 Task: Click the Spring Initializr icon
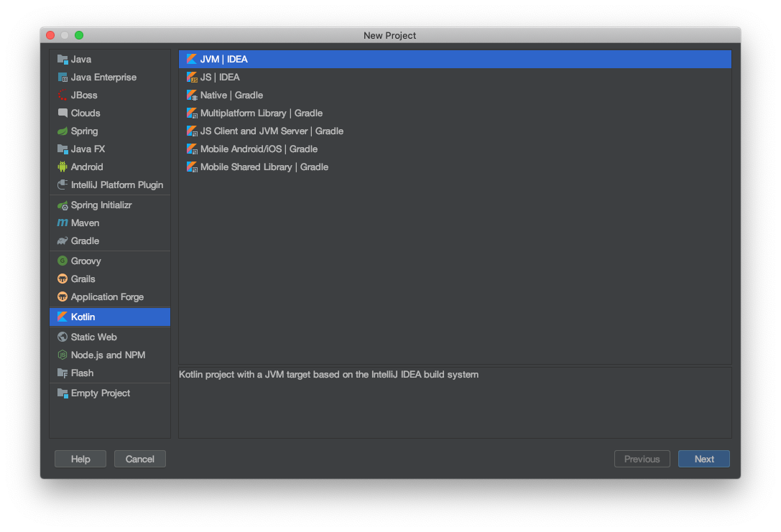pyautogui.click(x=63, y=205)
